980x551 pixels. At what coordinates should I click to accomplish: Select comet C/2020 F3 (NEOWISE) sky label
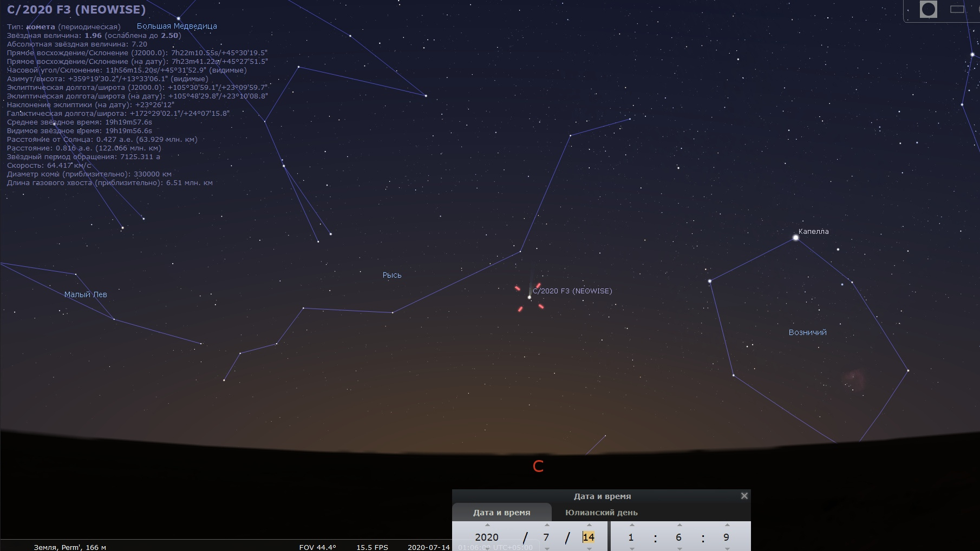click(x=572, y=291)
